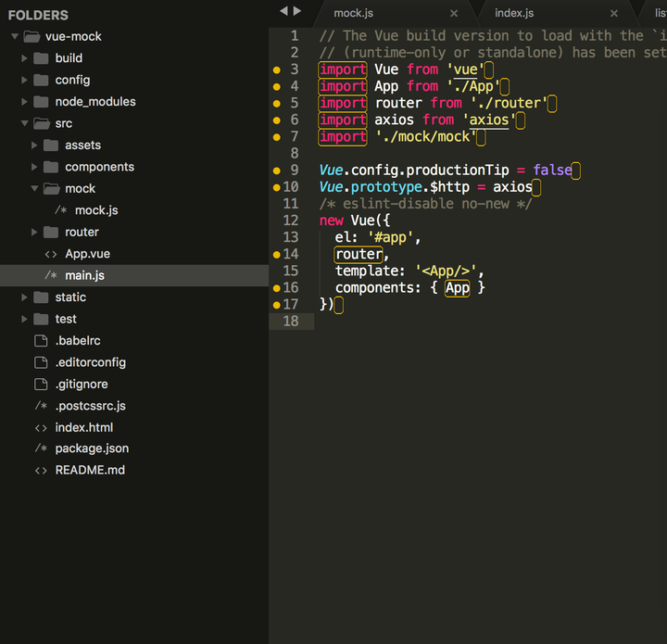The image size is (667, 644).
Task: Click the 'eslint-disable no-new' comment
Action: 426,204
